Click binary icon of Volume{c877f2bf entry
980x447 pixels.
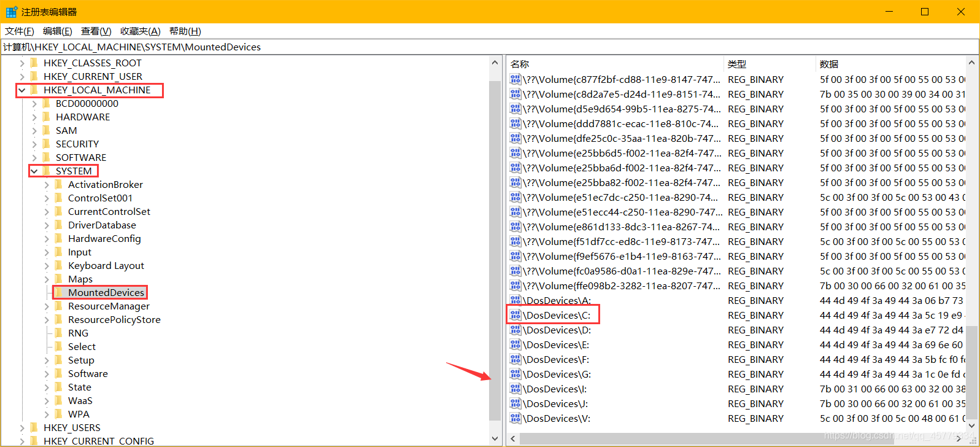(x=515, y=79)
